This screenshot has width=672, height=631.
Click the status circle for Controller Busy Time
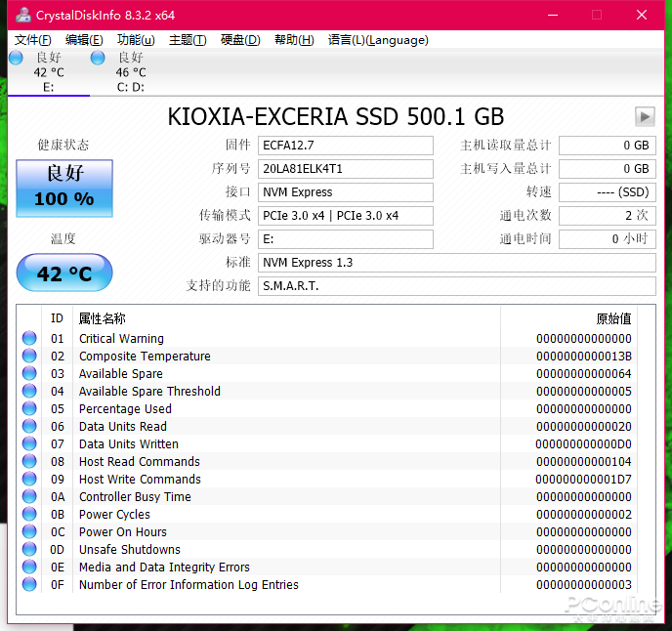coord(29,496)
